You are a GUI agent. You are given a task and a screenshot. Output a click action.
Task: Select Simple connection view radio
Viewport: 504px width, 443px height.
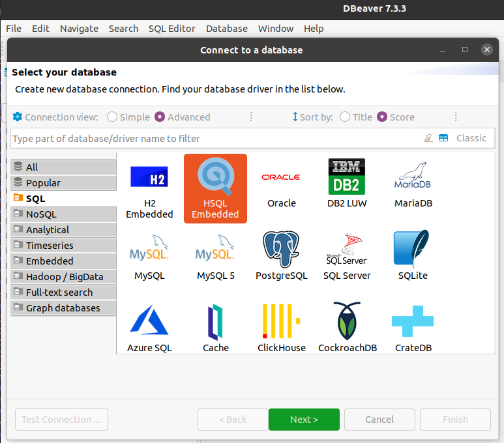(112, 117)
